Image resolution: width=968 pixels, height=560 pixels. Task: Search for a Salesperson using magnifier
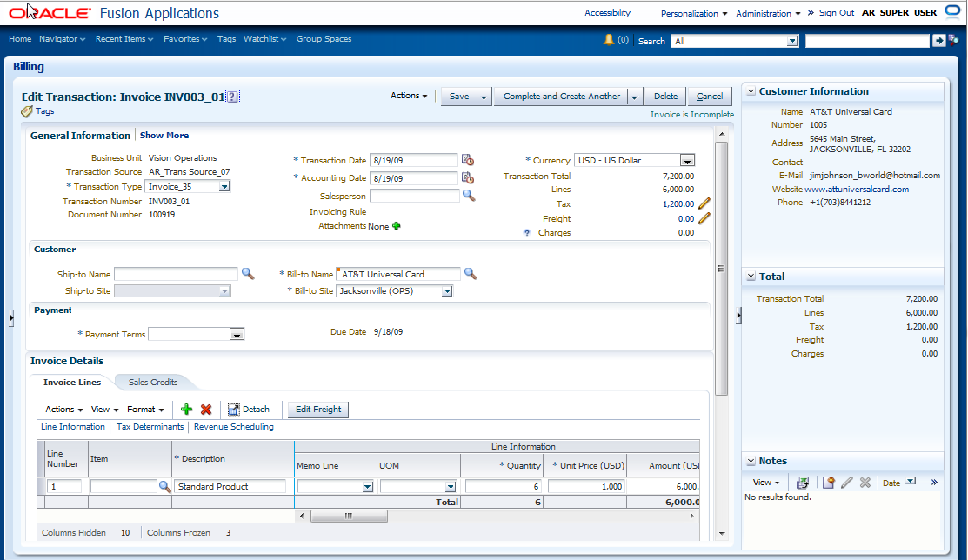click(x=469, y=196)
